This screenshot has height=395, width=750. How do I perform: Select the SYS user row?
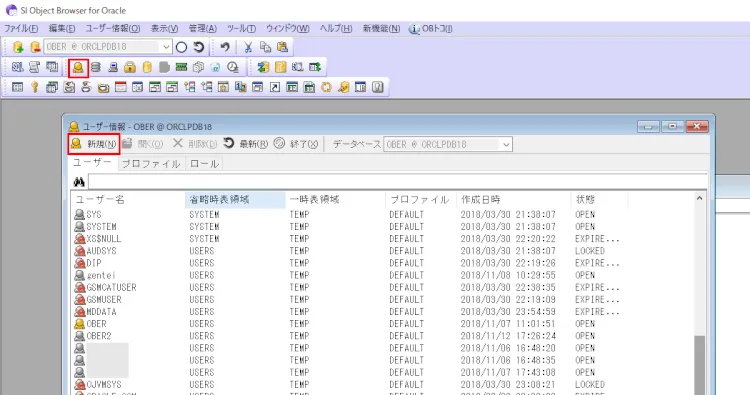[383, 214]
